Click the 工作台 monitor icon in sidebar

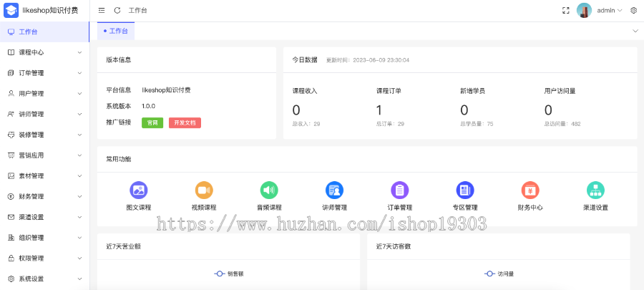[11, 32]
